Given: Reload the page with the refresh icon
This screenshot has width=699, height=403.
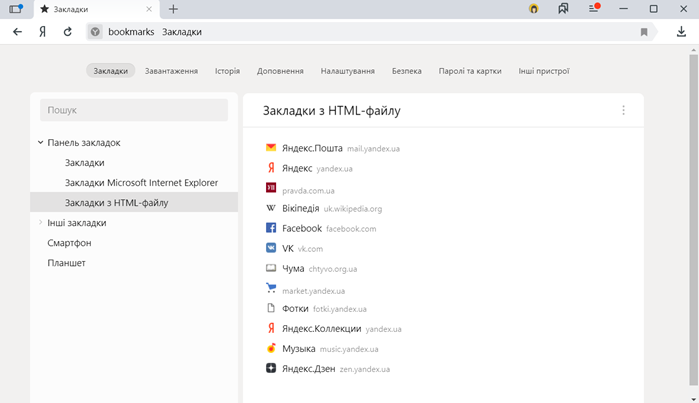Looking at the screenshot, I should click(x=67, y=32).
